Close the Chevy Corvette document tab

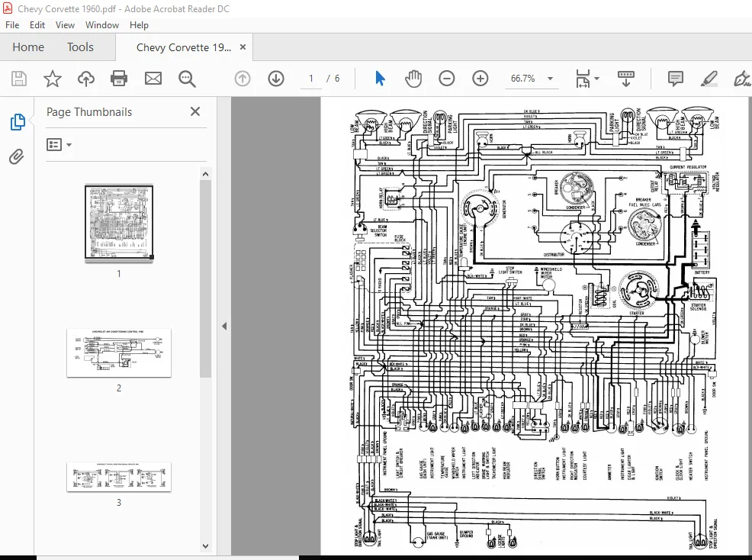243,47
